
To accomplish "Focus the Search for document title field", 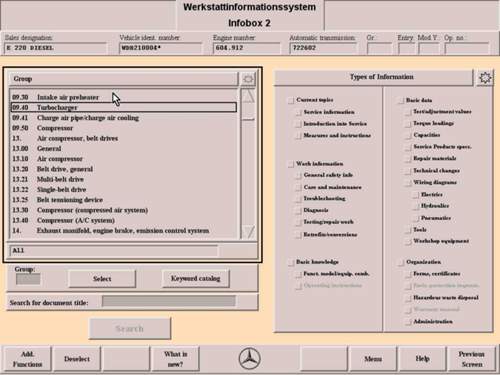I will point(169,301).
